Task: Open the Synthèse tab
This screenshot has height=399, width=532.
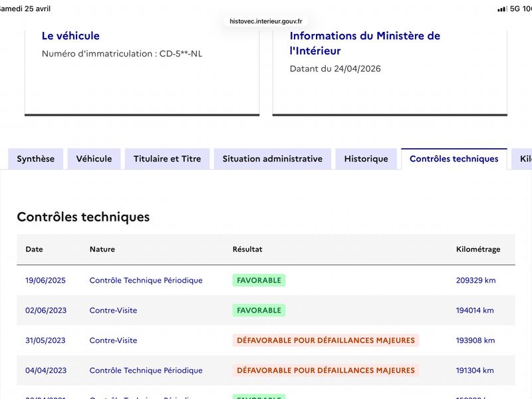Action: point(36,159)
